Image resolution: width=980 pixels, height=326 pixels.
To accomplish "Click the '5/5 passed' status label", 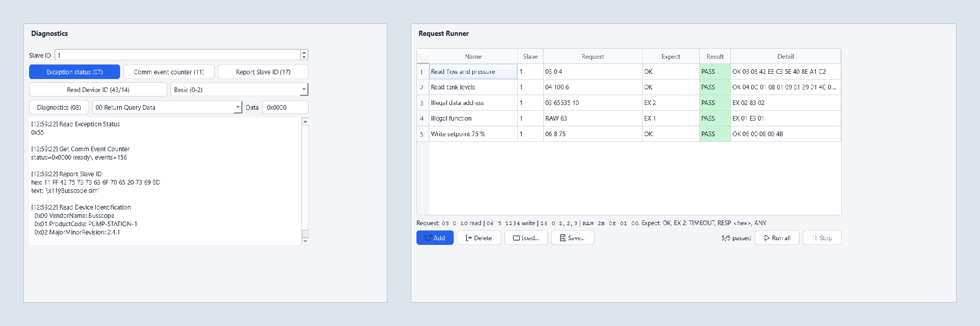I will pos(736,238).
